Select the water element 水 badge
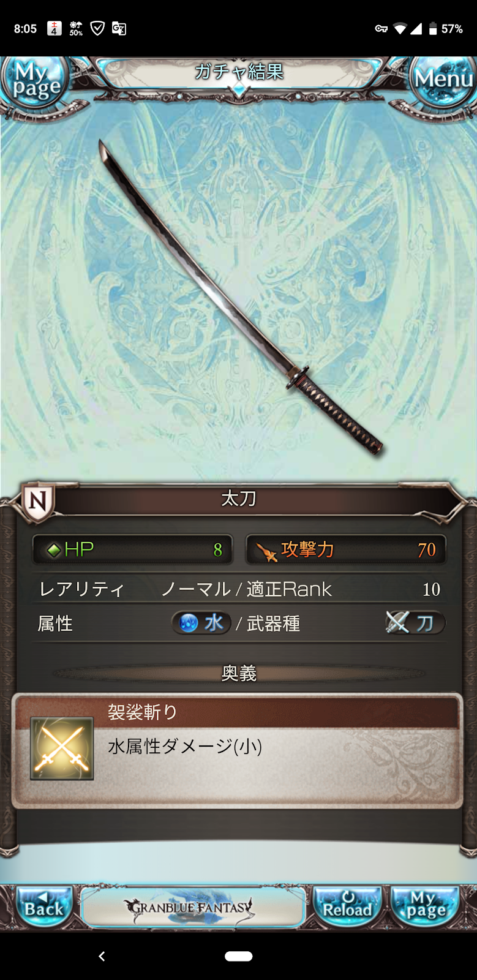Image resolution: width=477 pixels, height=980 pixels. point(201,623)
